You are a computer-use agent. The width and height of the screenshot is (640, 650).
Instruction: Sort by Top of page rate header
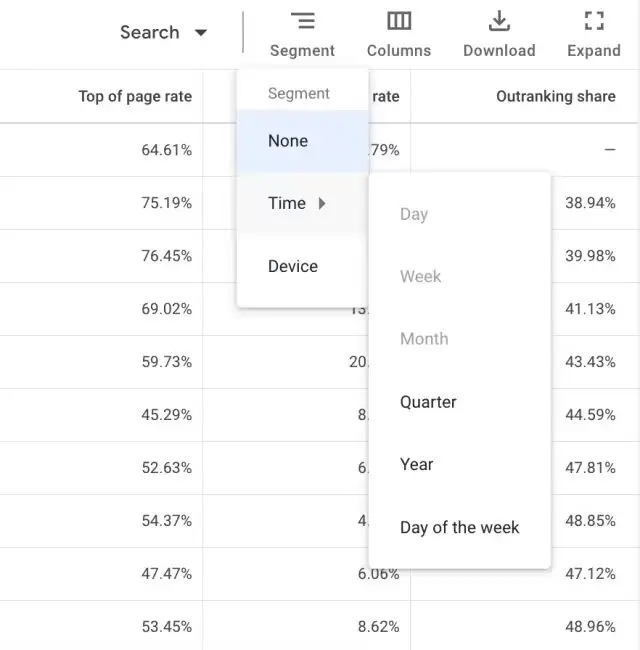[x=135, y=97]
